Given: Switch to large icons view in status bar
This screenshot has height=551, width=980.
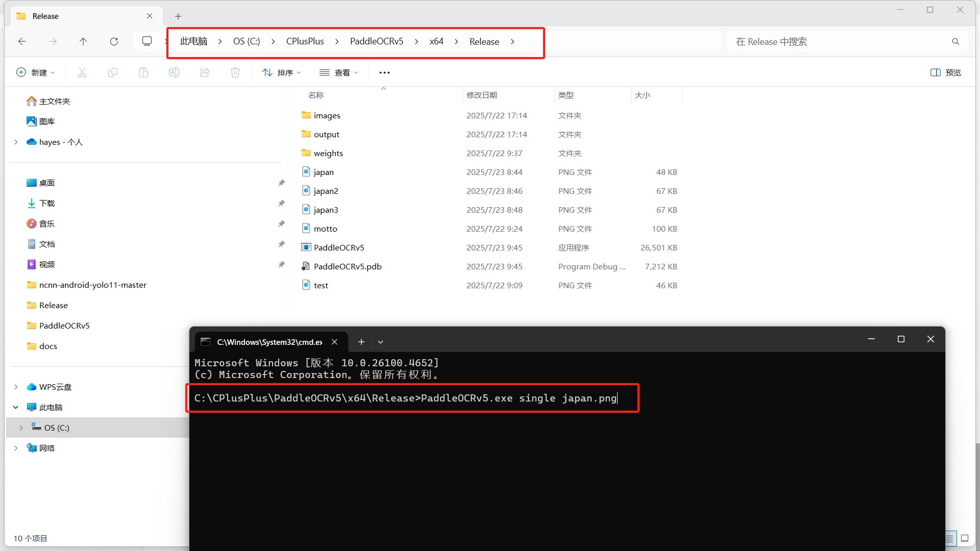Looking at the screenshot, I should tap(965, 538).
